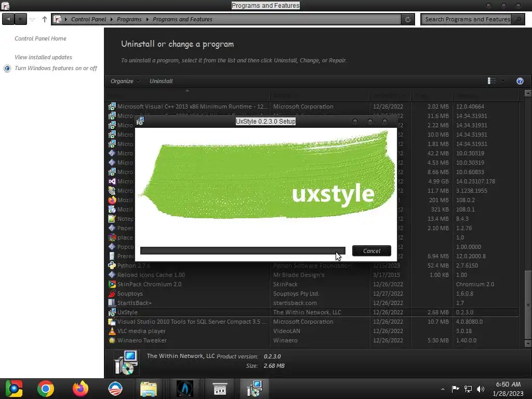Click the installer setup icon on taskbar
The width and height of the screenshot is (532, 399).
255,389
